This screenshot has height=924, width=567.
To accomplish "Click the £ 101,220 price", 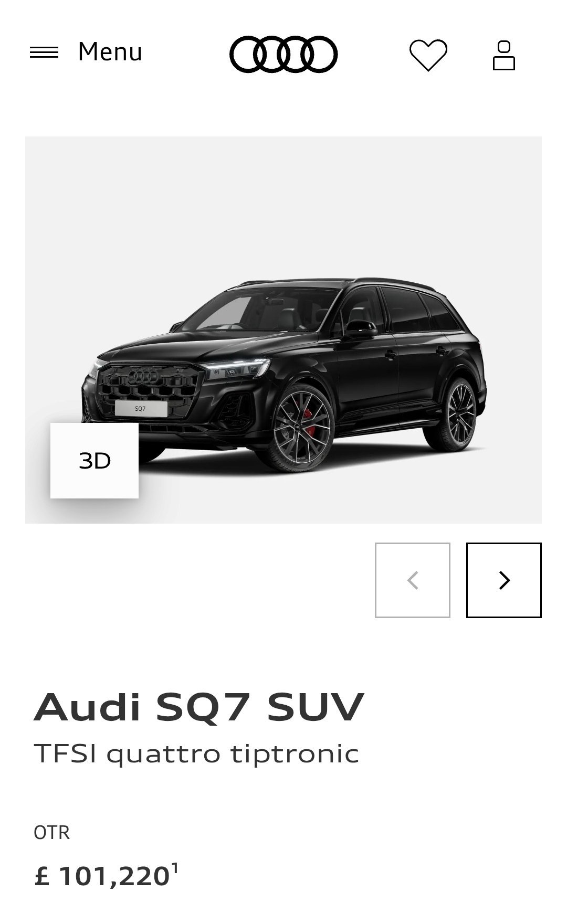I will coord(102,877).
